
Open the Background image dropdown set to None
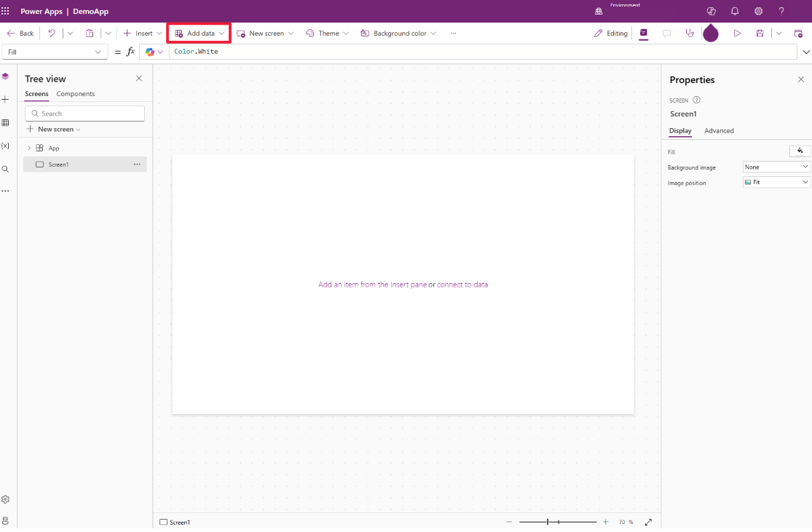[776, 167]
